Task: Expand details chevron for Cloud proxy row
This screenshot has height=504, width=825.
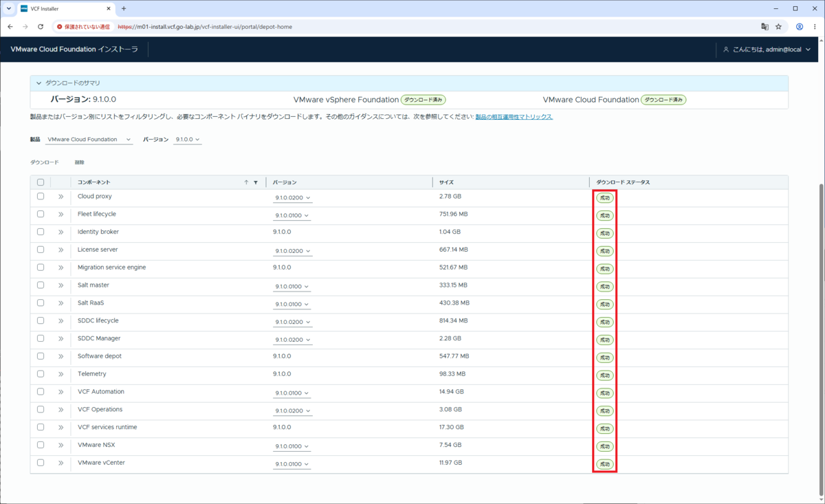Action: [60, 197]
